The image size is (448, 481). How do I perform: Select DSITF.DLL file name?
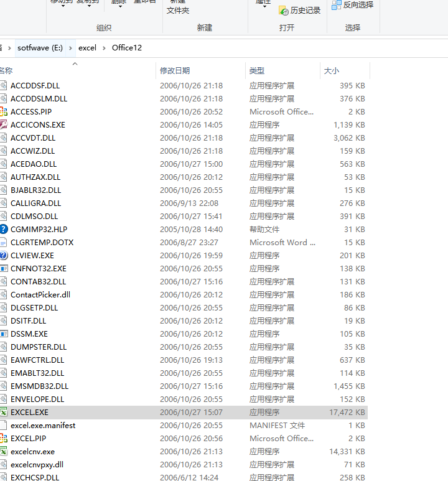[29, 321]
